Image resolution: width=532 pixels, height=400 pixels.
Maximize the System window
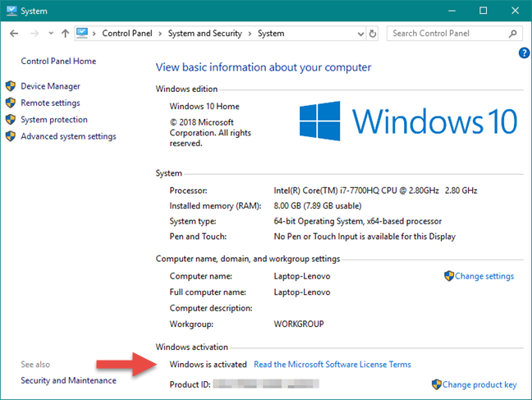[x=483, y=11]
